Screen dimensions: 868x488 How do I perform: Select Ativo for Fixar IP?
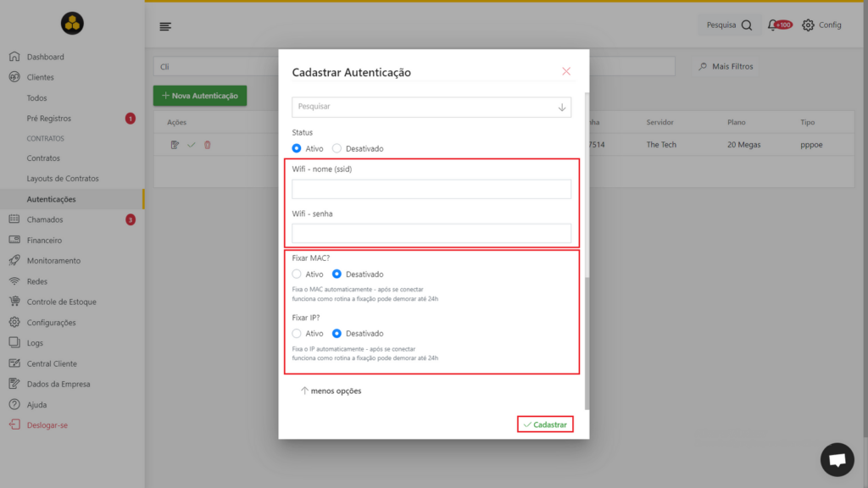pos(297,333)
